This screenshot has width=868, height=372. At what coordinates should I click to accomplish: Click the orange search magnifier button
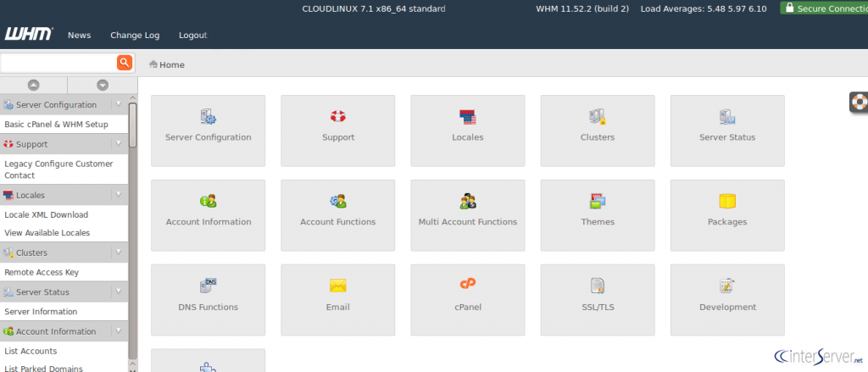pos(125,63)
